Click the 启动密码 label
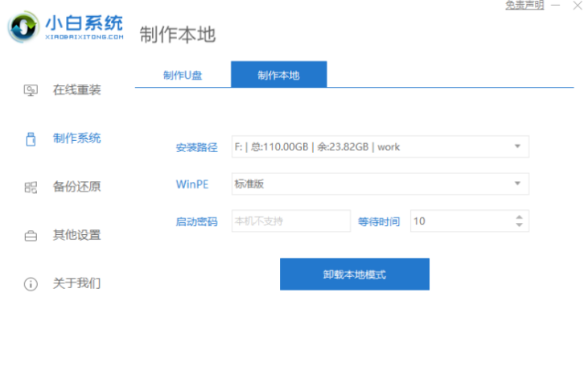Viewport: 588px width, 367px height. coord(196,222)
